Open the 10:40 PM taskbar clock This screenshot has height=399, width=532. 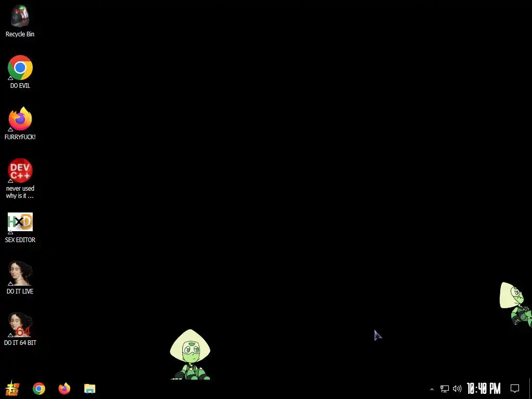484,389
